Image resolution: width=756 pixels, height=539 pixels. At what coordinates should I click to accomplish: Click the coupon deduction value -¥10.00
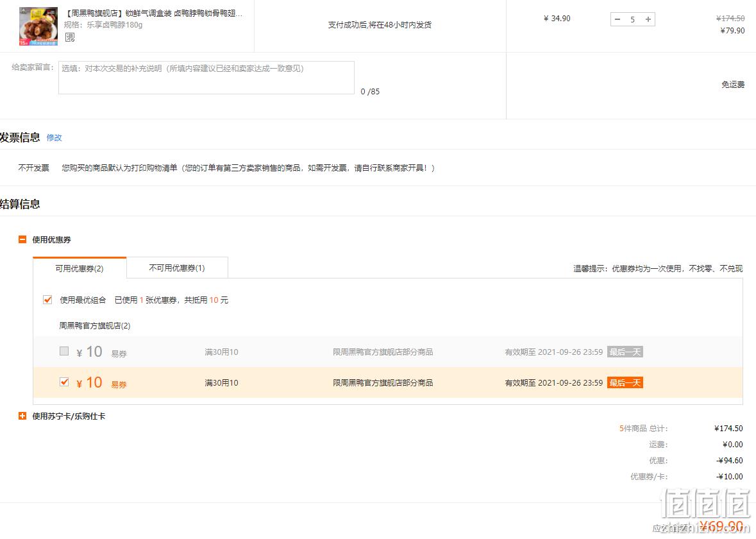pos(730,477)
